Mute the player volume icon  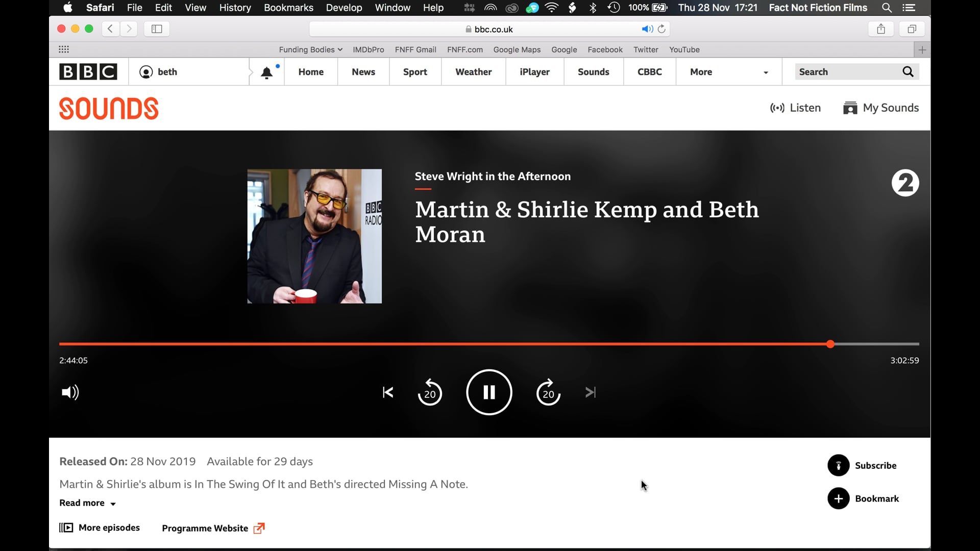click(70, 392)
